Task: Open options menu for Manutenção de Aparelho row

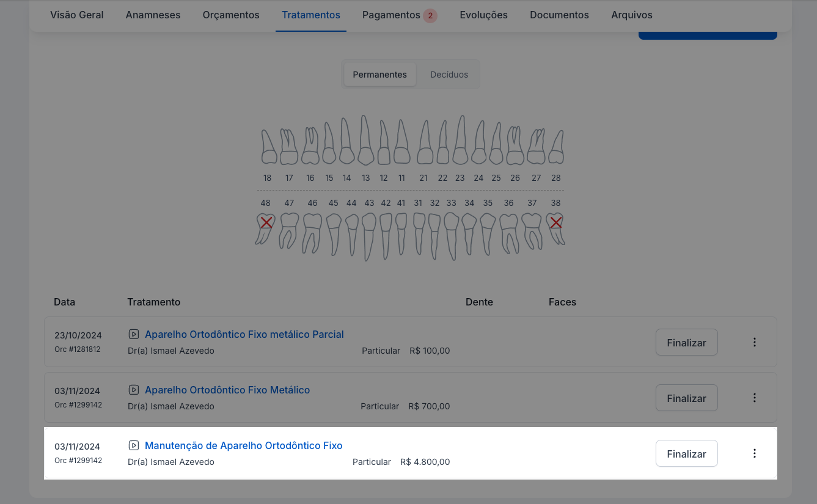Action: point(754,453)
